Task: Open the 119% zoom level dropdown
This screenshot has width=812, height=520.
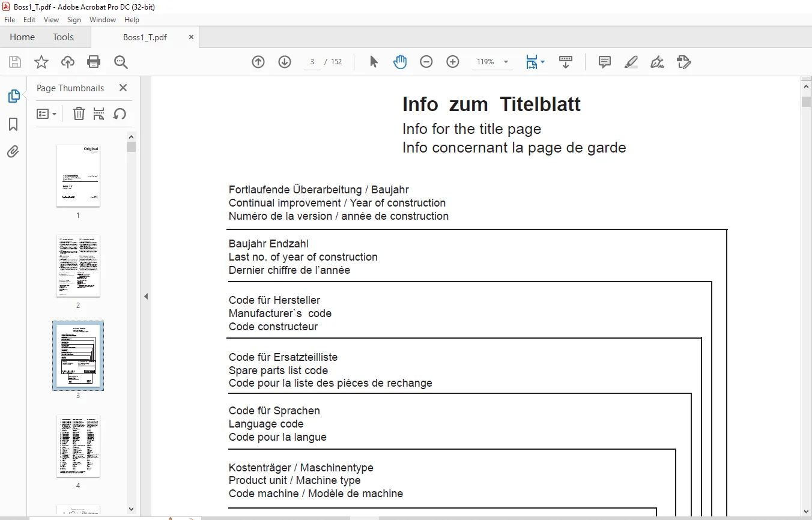Action: point(506,62)
